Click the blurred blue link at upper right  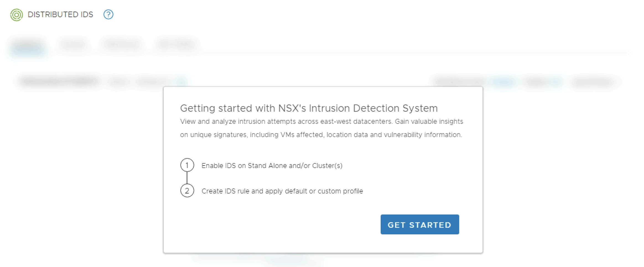(x=502, y=82)
